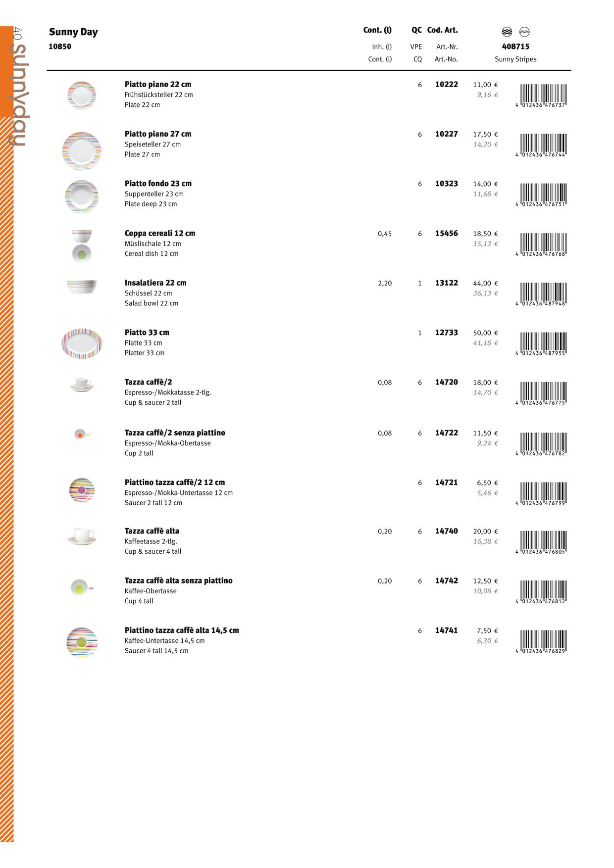
Task: Click the Sunny Day heading
Action: point(73,32)
